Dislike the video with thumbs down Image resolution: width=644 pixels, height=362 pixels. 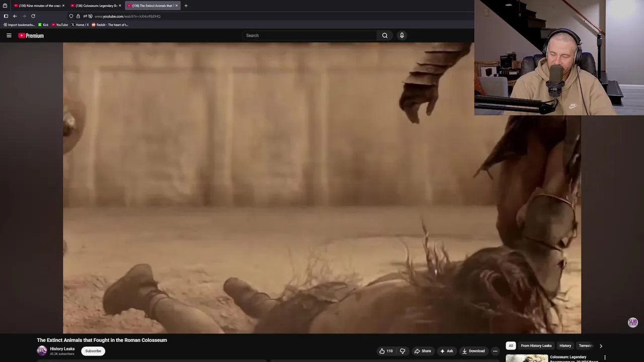[403, 351]
